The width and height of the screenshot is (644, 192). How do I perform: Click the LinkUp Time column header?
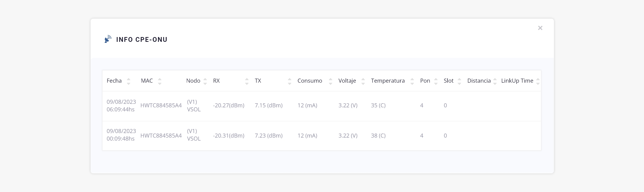click(517, 81)
